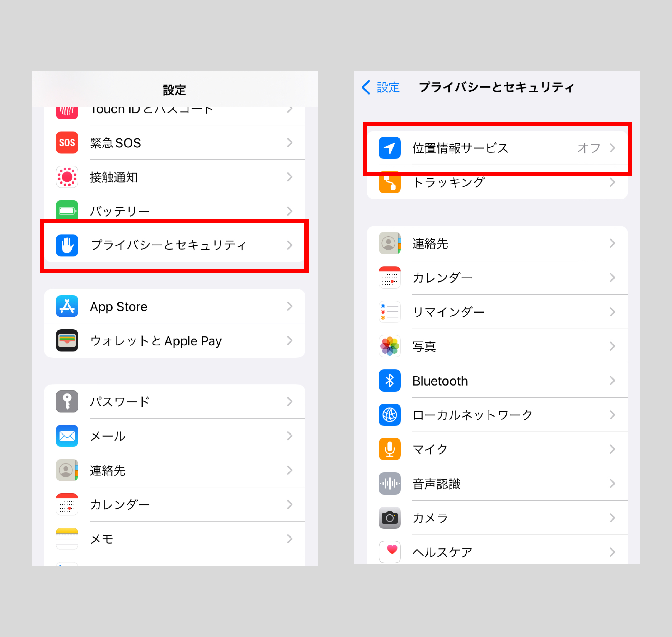
Task: Tap the orange トラッキング icon
Action: pos(389,182)
